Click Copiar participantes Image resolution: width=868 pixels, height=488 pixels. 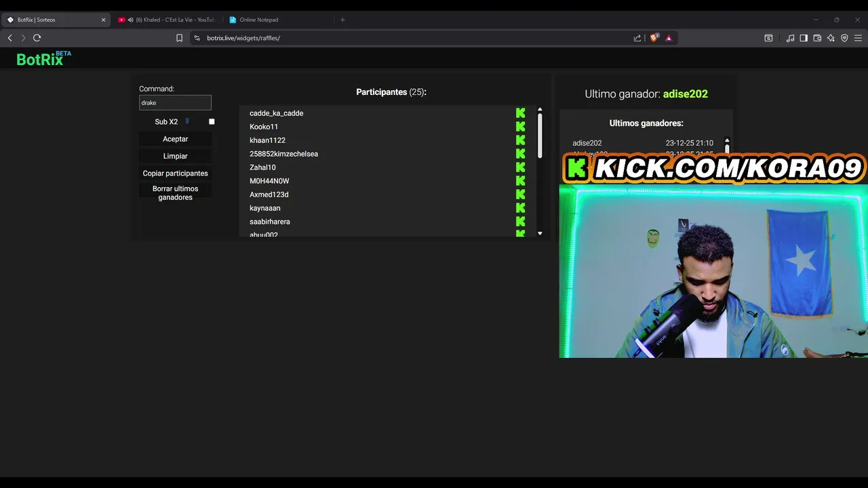[x=175, y=174]
